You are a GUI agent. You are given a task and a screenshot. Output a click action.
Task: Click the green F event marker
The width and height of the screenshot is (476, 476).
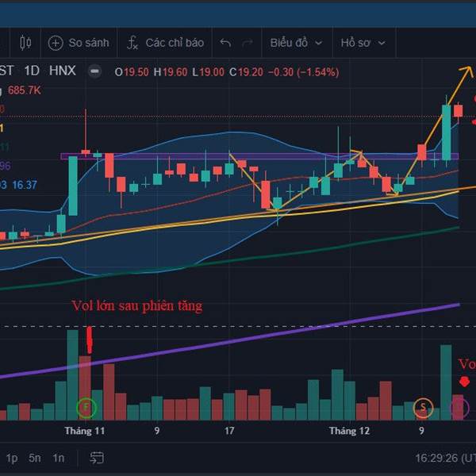[86, 407]
